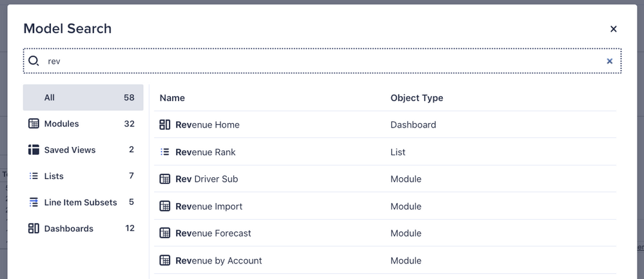644x279 pixels.
Task: Clear the search text with the X icon
Action: [609, 61]
